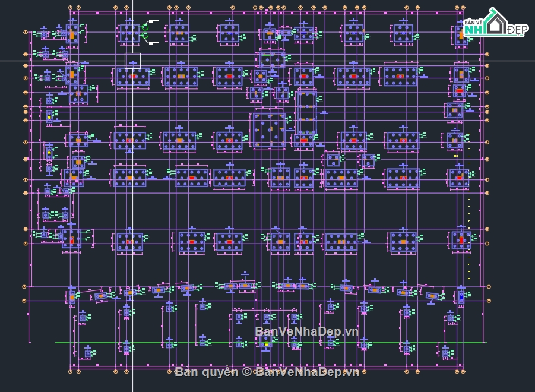Click the lower green circle section callout

(x=145, y=36)
